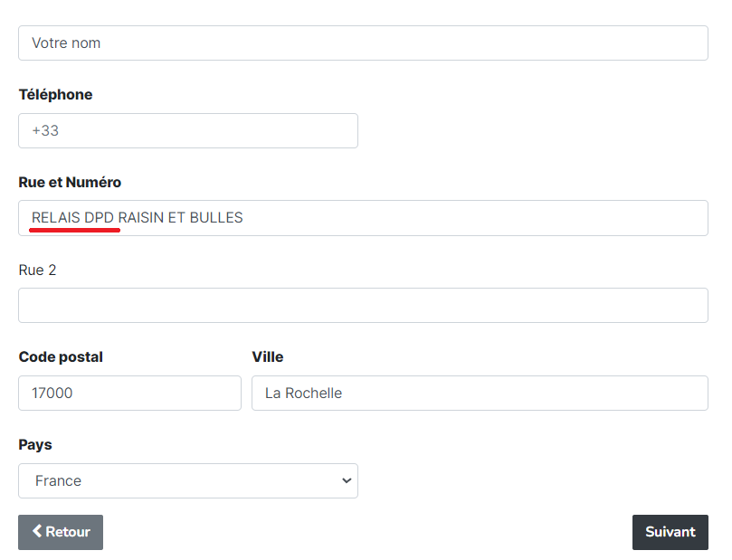The width and height of the screenshot is (732, 560).
Task: Click the Pays label
Action: pyautogui.click(x=35, y=445)
